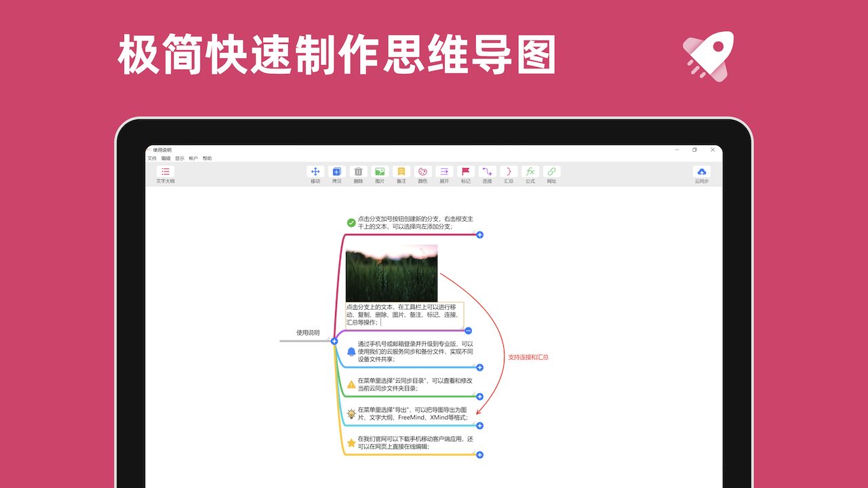This screenshot has width=868, height=488.
Task: Open the 文件 menu
Action: tap(152, 159)
